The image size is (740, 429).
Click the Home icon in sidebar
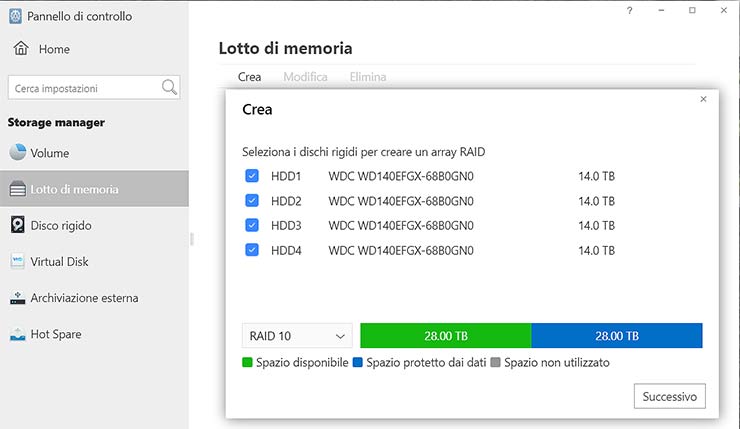[20, 48]
